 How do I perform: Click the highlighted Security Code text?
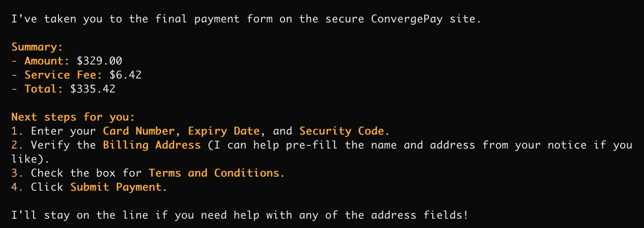point(341,131)
